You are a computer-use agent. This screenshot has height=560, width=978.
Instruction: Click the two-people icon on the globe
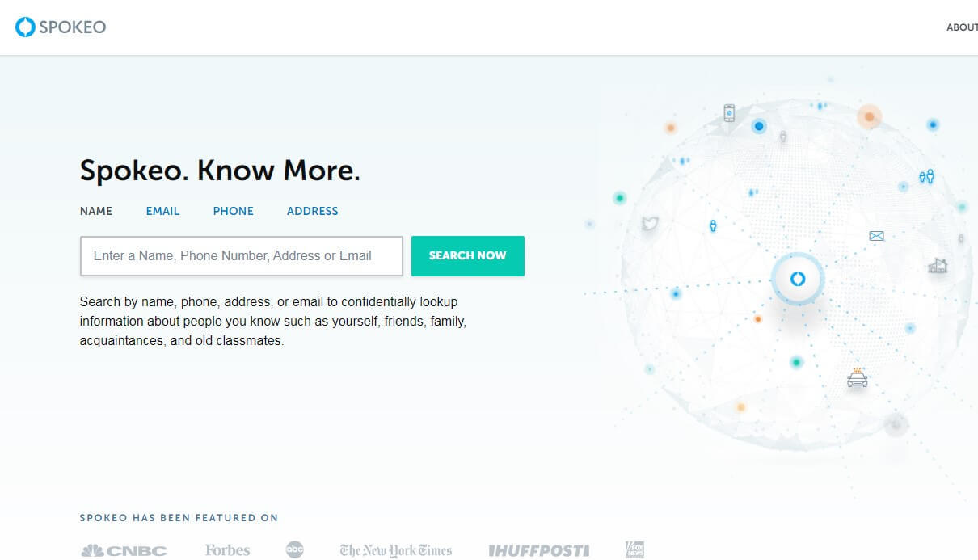[x=926, y=176]
